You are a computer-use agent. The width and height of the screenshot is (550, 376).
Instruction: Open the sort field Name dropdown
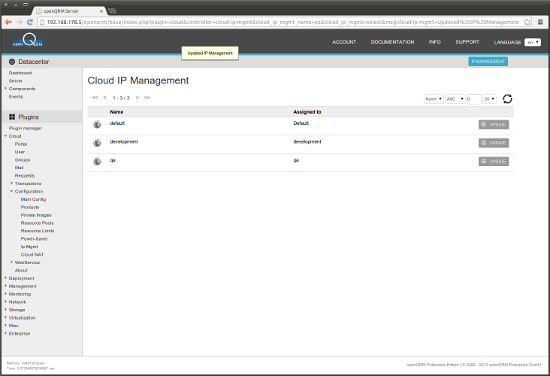pyautogui.click(x=434, y=99)
